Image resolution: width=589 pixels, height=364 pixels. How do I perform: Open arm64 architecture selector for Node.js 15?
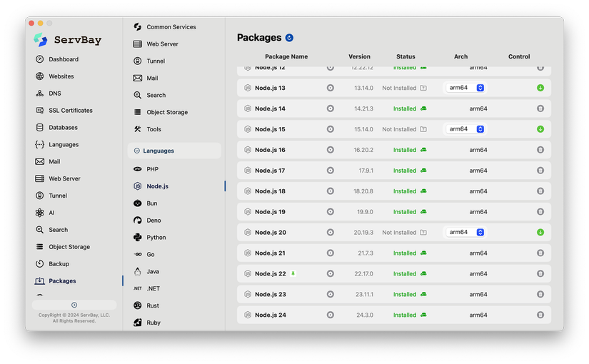[465, 129]
